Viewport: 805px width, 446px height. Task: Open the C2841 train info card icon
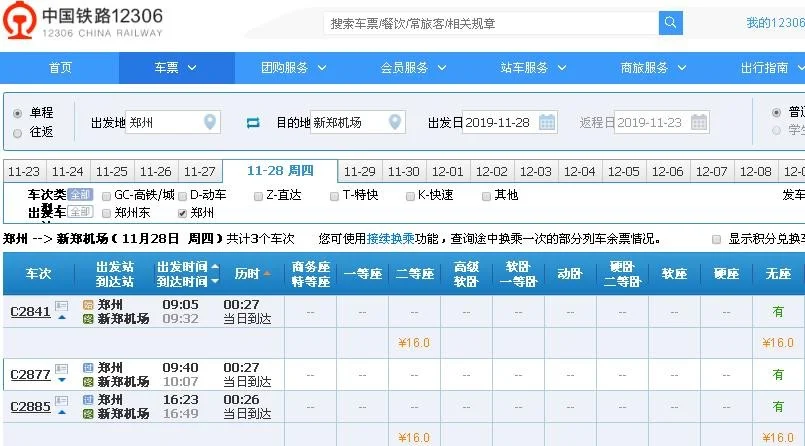[62, 306]
